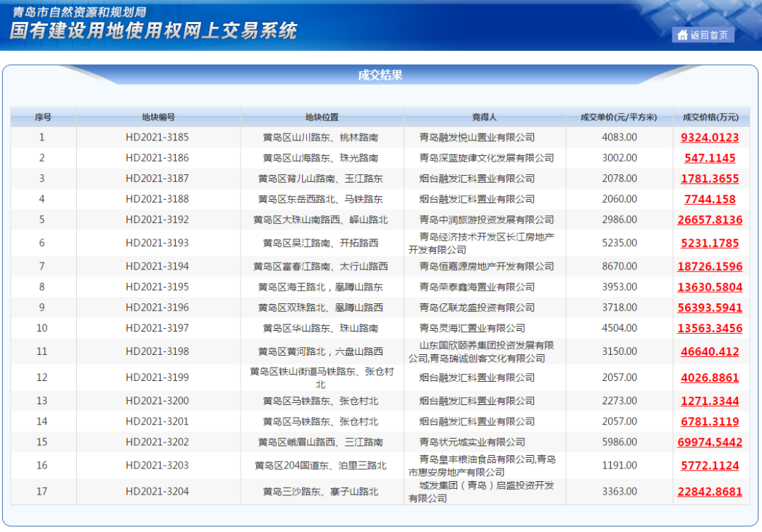Click bidder 青岛中润旅游投资发展有限公司
Viewport: 762px width, 532px height.
pos(486,219)
